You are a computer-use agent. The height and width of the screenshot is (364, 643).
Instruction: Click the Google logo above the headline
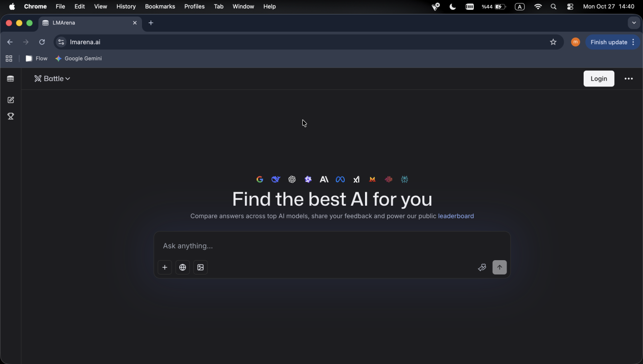[x=260, y=179]
